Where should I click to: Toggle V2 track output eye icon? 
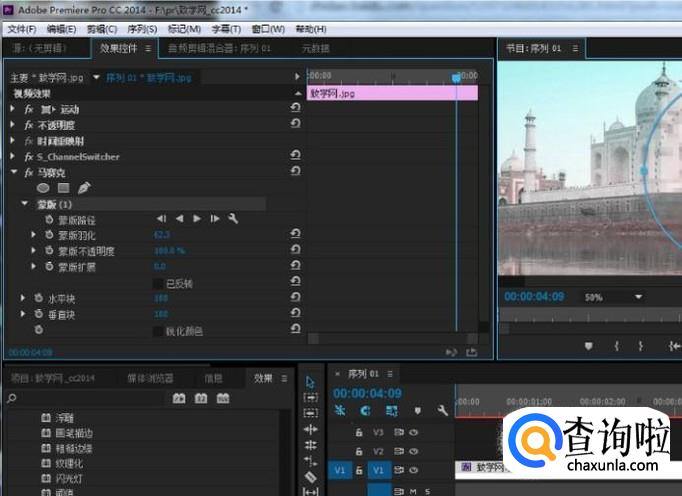413,451
